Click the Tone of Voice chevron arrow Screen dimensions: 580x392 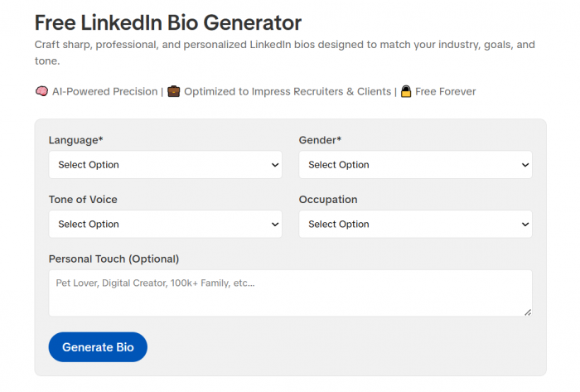[275, 225]
